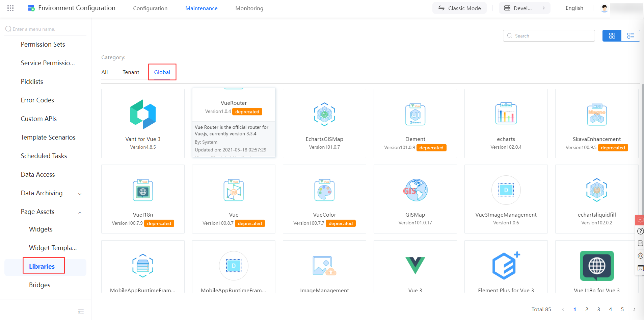The width and height of the screenshot is (644, 320).
Task: Click the library Search field
Action: pyautogui.click(x=549, y=36)
